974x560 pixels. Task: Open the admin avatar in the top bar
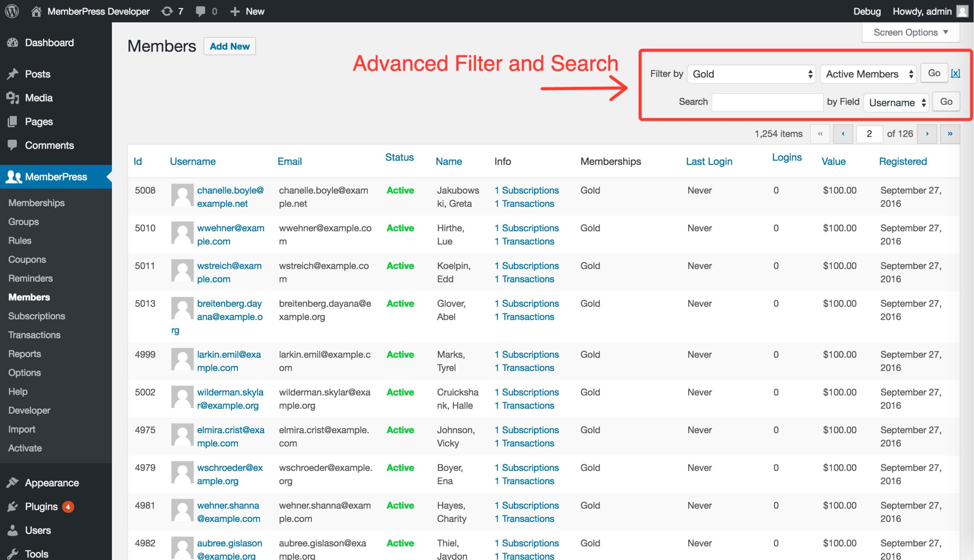[963, 11]
